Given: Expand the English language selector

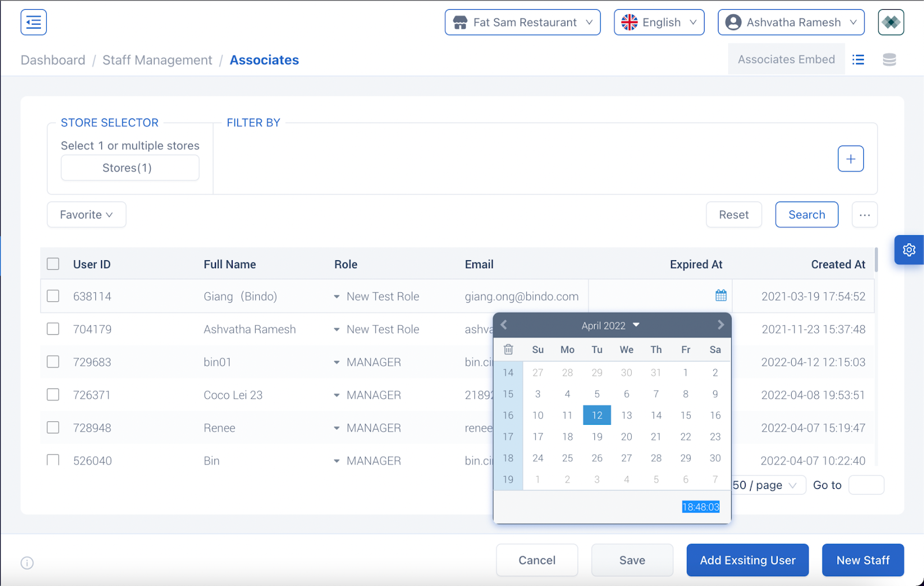Looking at the screenshot, I should point(658,23).
